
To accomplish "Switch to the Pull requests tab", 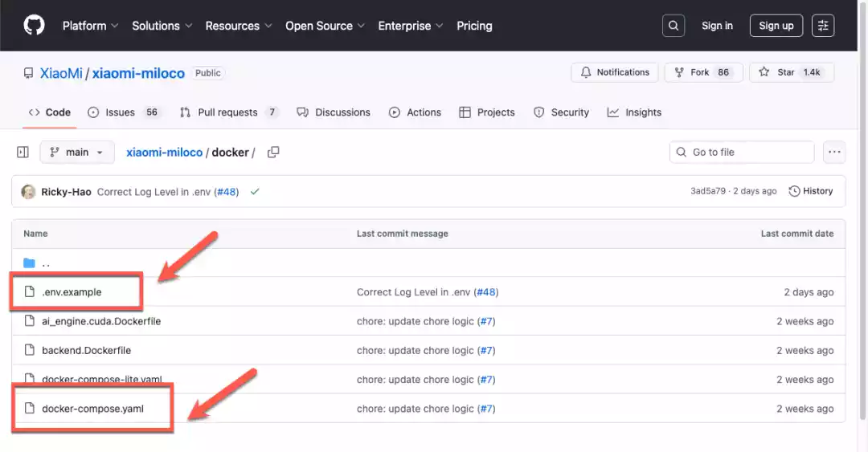I will pyautogui.click(x=228, y=112).
